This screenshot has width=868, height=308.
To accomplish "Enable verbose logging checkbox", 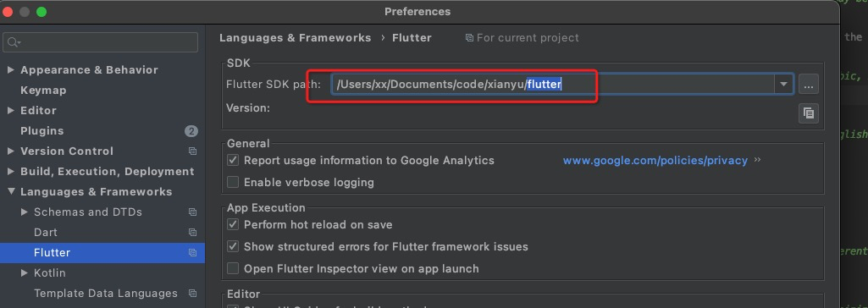I will [233, 182].
